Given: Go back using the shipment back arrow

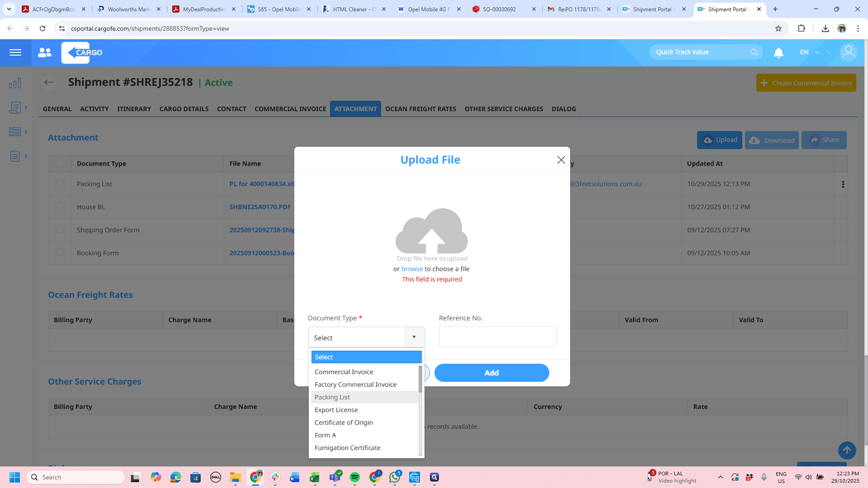Looking at the screenshot, I should pos(49,82).
